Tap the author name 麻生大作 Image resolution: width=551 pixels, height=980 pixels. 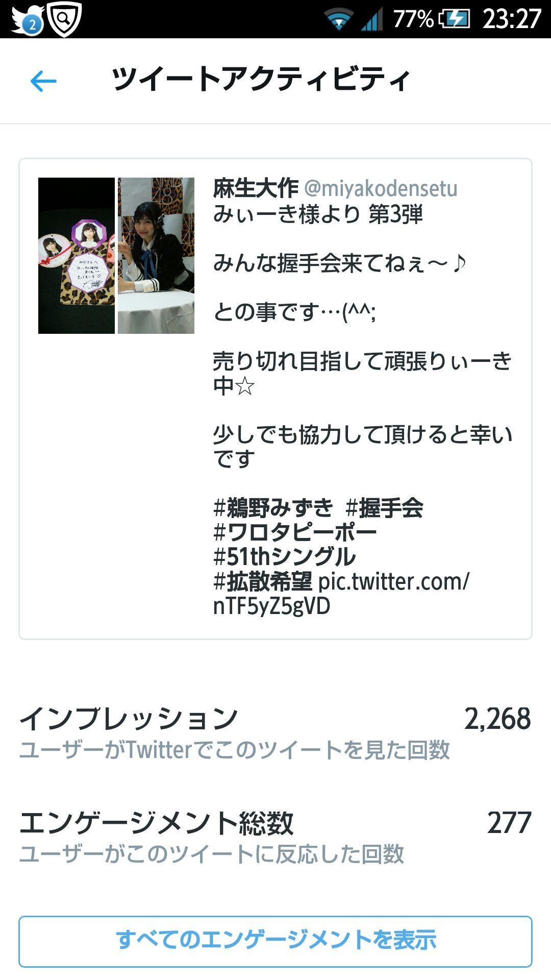coord(256,188)
